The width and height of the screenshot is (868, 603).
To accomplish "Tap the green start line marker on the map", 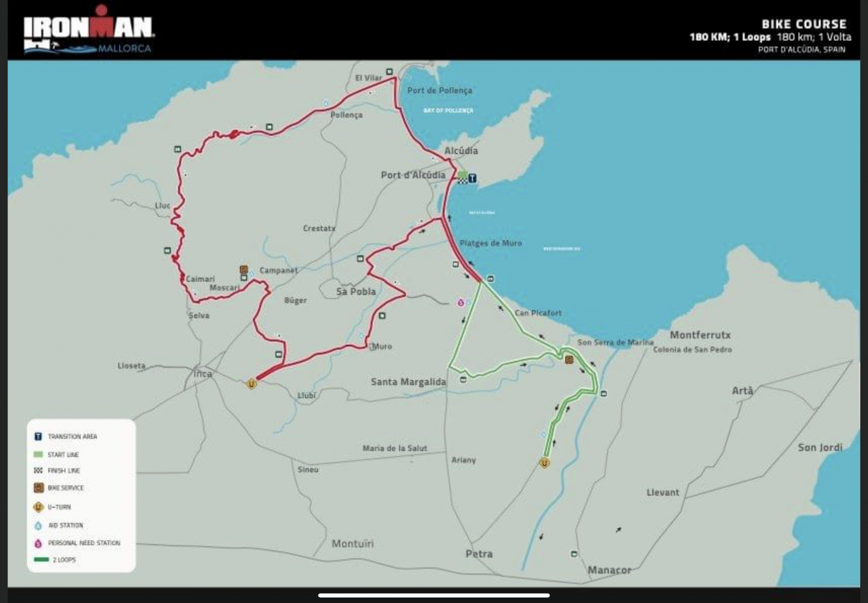I will click(462, 175).
